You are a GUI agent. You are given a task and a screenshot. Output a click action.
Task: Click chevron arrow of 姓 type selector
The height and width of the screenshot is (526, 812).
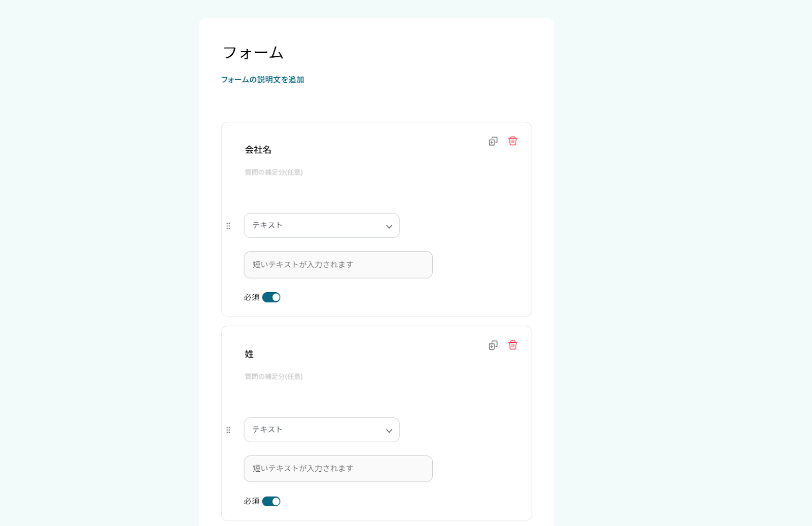389,431
